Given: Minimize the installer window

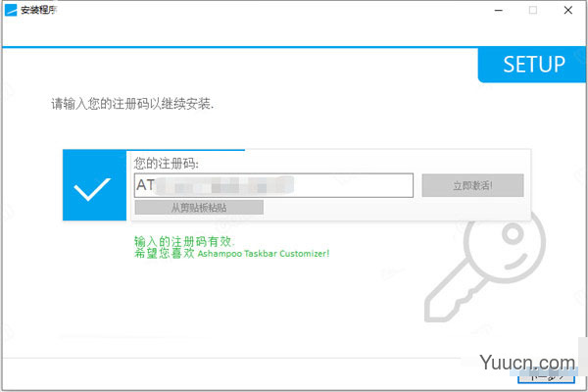Looking at the screenshot, I should pos(499,10).
